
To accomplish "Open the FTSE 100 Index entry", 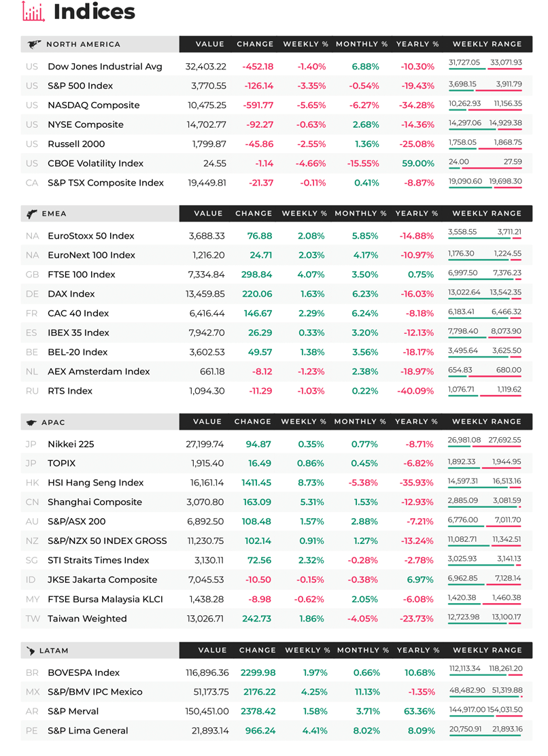I will tap(276, 275).
